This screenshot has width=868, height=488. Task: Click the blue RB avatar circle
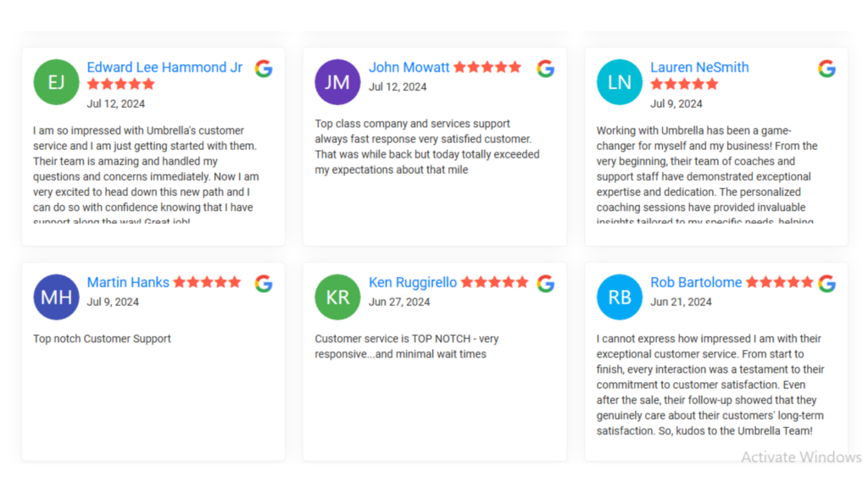(620, 297)
